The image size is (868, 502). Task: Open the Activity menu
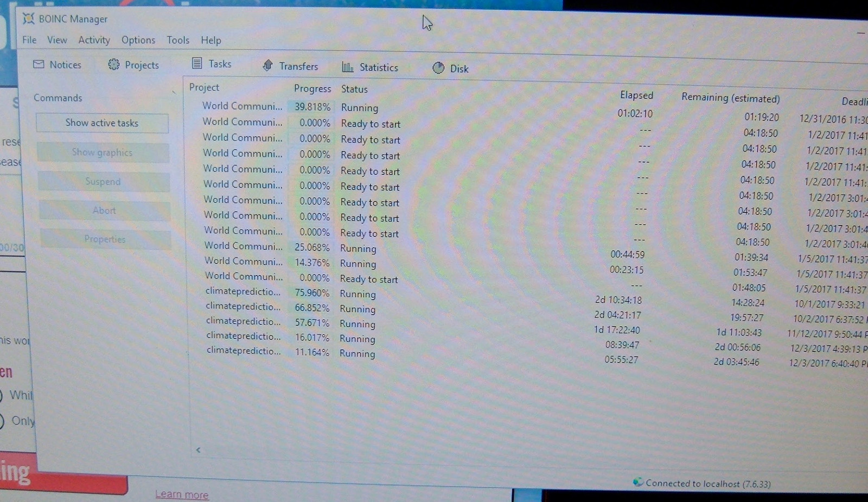click(94, 40)
